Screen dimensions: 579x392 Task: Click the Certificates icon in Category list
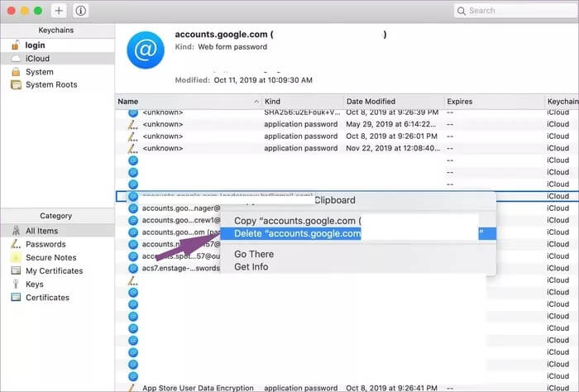click(x=16, y=297)
